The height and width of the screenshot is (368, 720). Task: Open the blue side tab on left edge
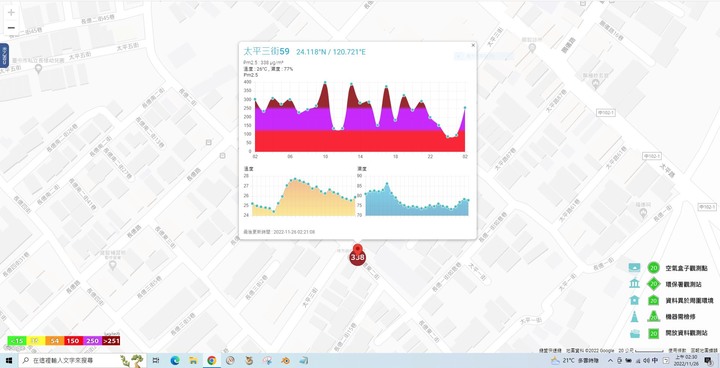[x=4, y=56]
